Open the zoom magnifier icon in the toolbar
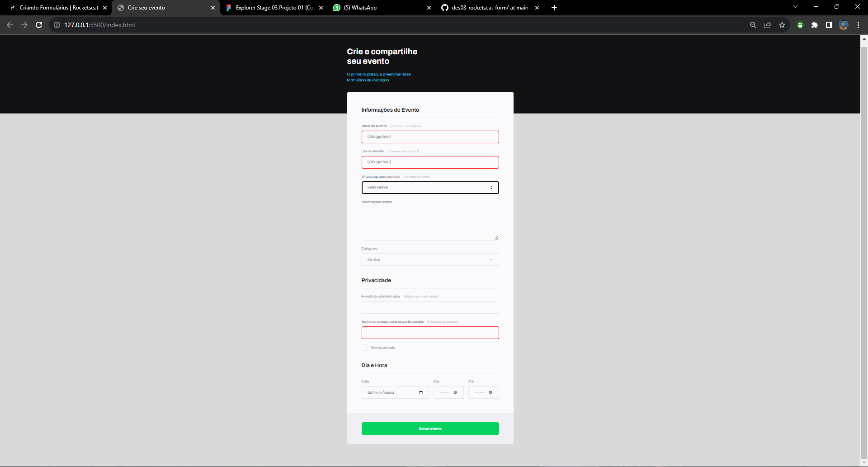This screenshot has height=467, width=868. click(x=753, y=25)
